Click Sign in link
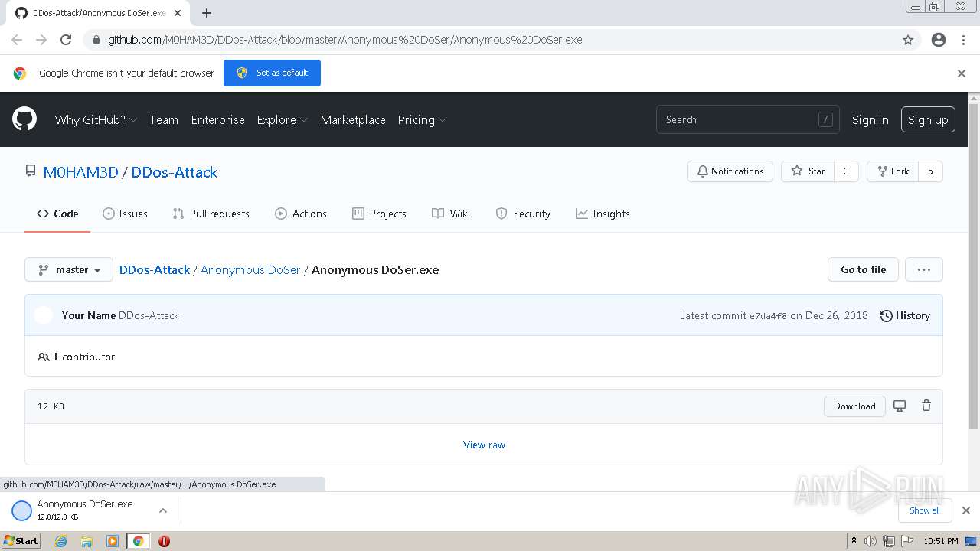The width and height of the screenshot is (980, 551). pos(871,119)
